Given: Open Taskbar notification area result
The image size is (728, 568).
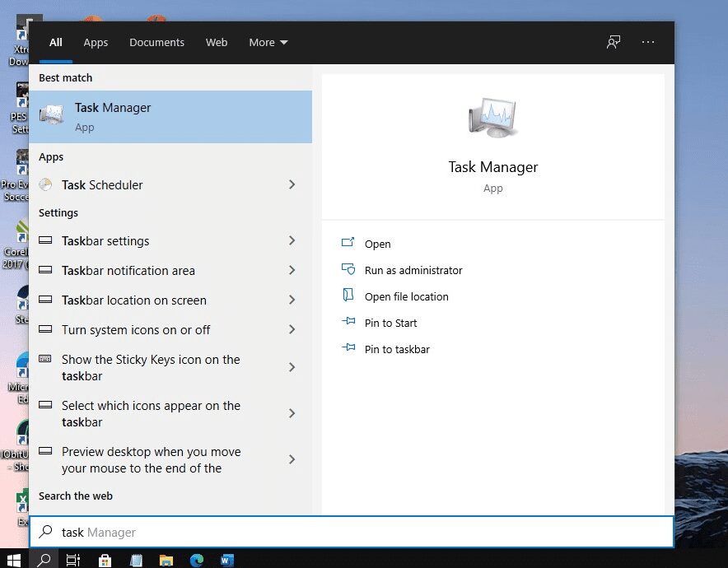Looking at the screenshot, I should tap(170, 271).
